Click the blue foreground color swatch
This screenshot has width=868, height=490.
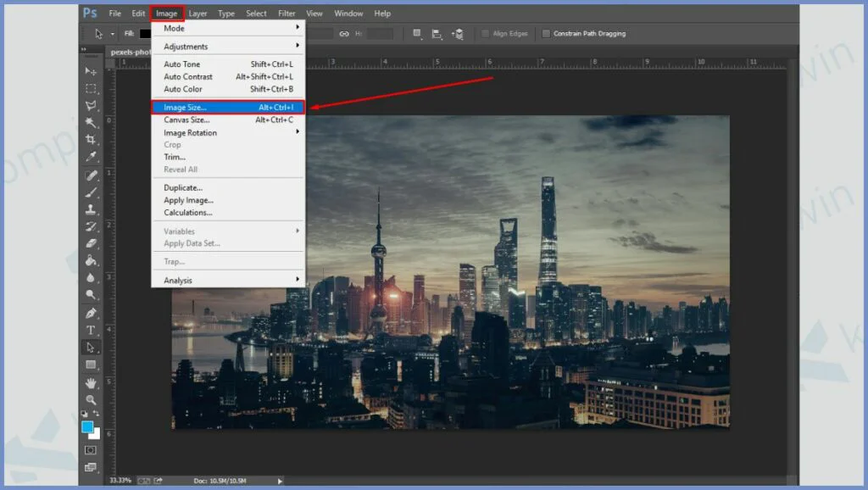pyautogui.click(x=87, y=426)
